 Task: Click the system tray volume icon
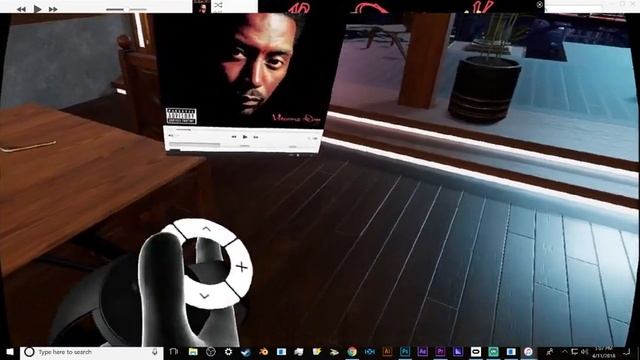click(x=584, y=352)
